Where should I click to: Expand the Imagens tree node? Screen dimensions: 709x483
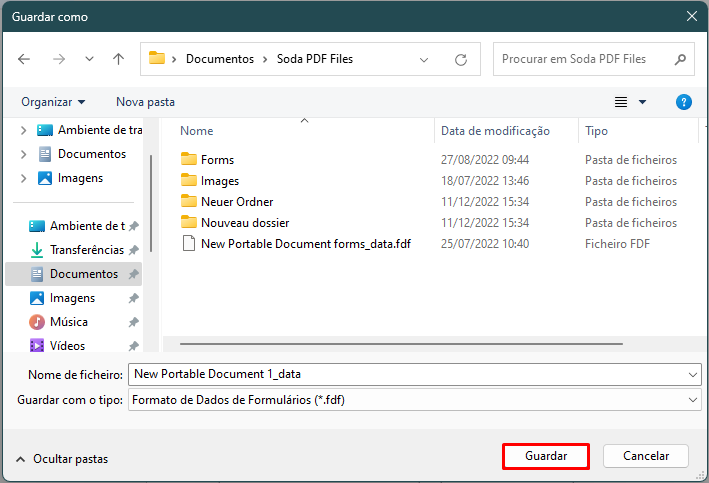click(x=24, y=178)
